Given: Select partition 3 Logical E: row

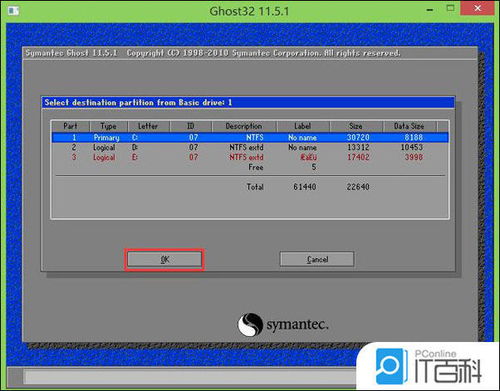Looking at the screenshot, I should click(250, 157).
